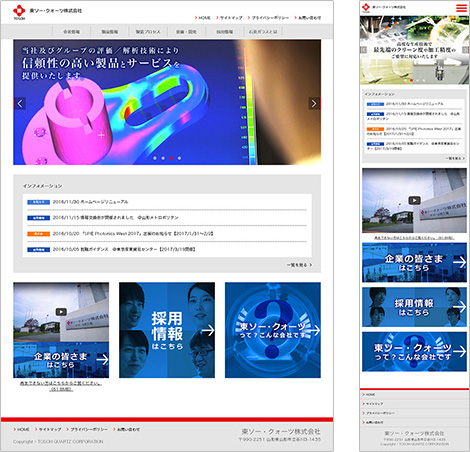Click お問い合わせ link in desktop footer
Image resolution: width=470 pixels, height=452 pixels.
[127, 430]
